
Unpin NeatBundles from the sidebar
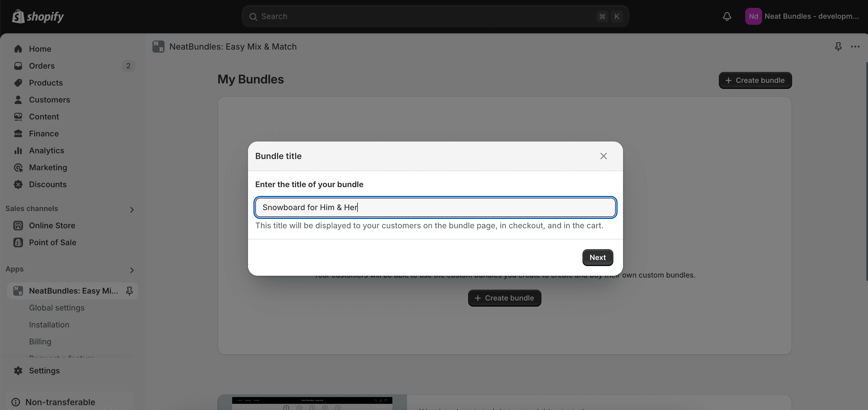click(129, 291)
